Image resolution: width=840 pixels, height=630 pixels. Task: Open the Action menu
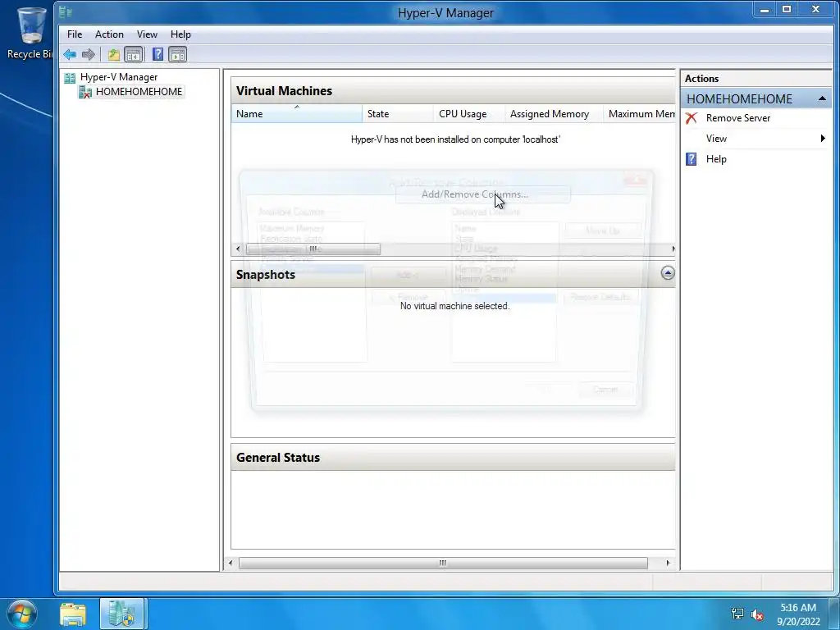[109, 34]
